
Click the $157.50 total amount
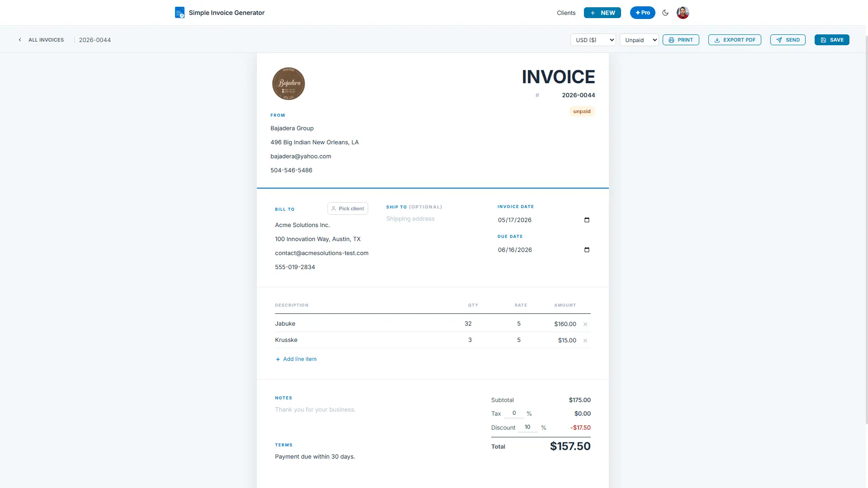(570, 446)
